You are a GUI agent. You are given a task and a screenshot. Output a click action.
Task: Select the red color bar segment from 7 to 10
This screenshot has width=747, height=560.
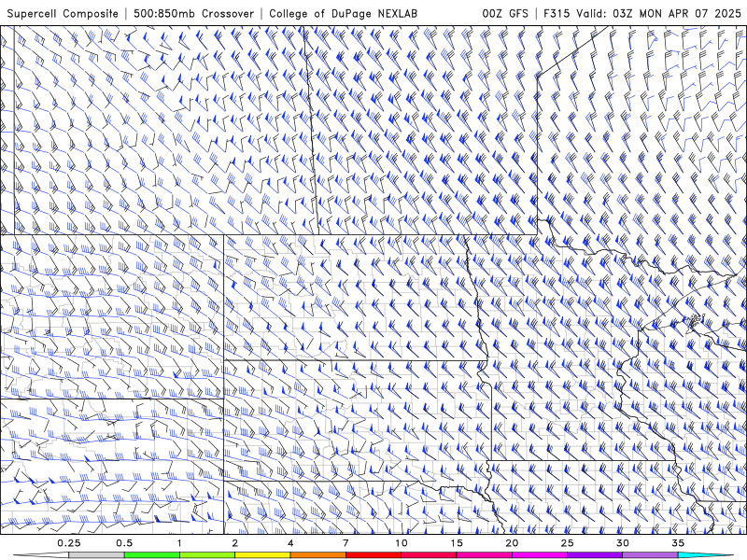tap(373, 555)
